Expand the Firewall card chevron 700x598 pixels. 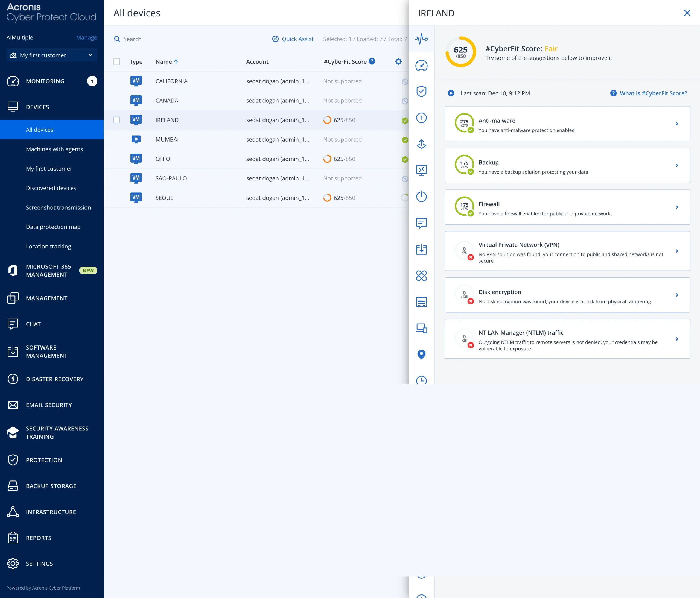tap(677, 207)
